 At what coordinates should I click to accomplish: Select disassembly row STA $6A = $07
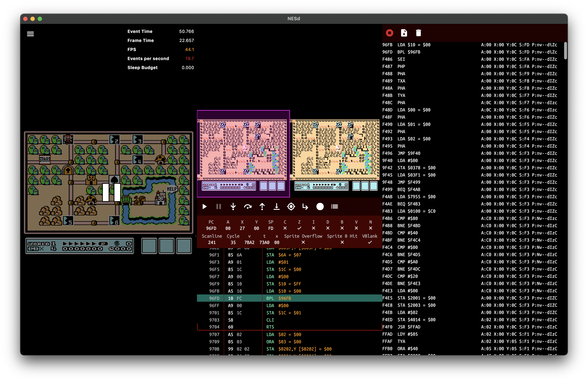[289, 255]
